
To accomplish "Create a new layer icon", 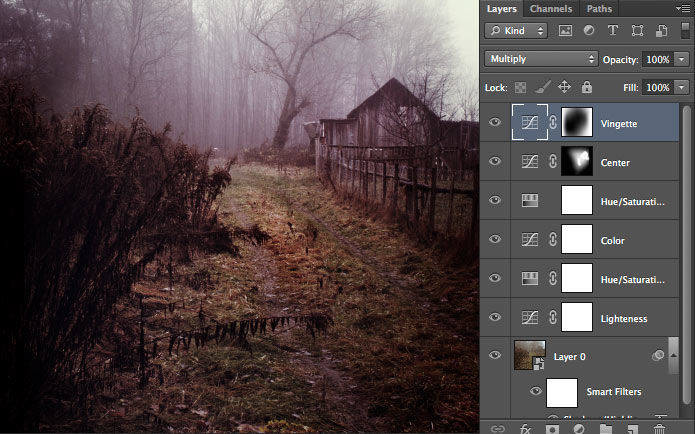I will (x=633, y=429).
